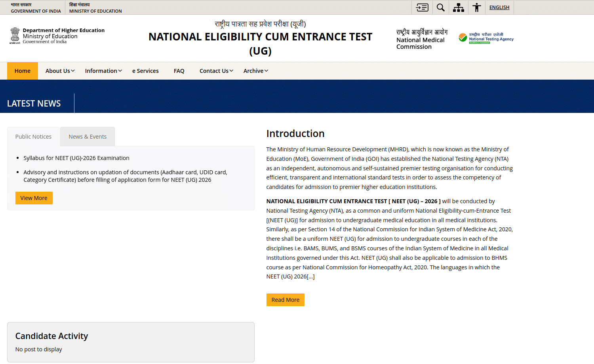Click the National Testing Agency logo
This screenshot has height=364, width=594.
(x=486, y=38)
